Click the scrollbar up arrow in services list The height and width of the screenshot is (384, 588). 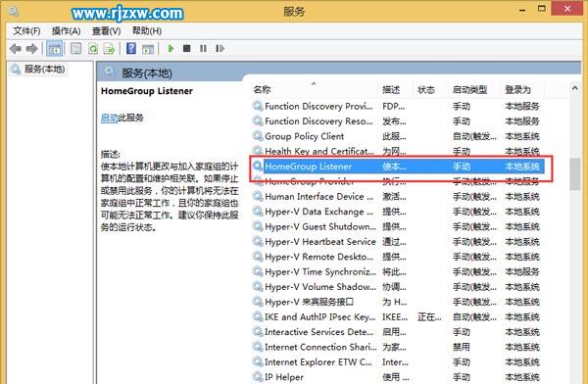click(575, 88)
